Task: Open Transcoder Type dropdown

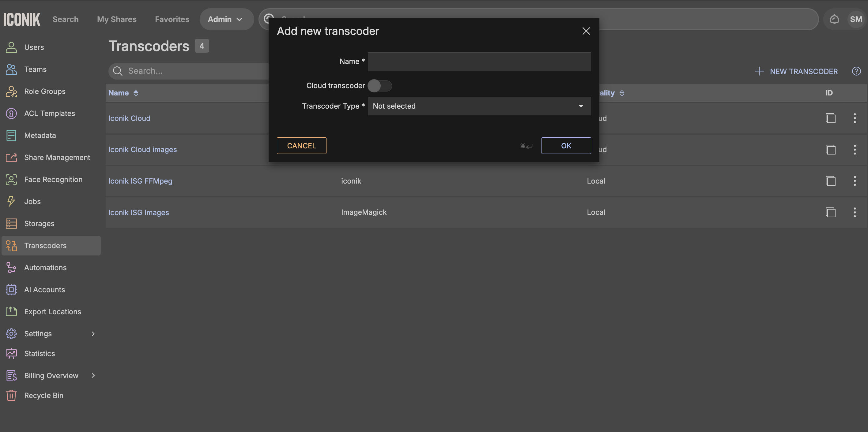Action: click(x=479, y=106)
